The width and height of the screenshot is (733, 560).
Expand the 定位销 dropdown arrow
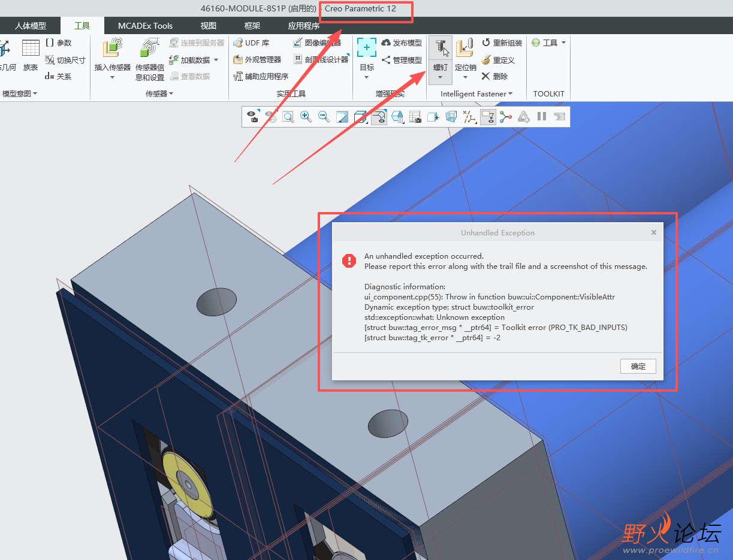(465, 77)
